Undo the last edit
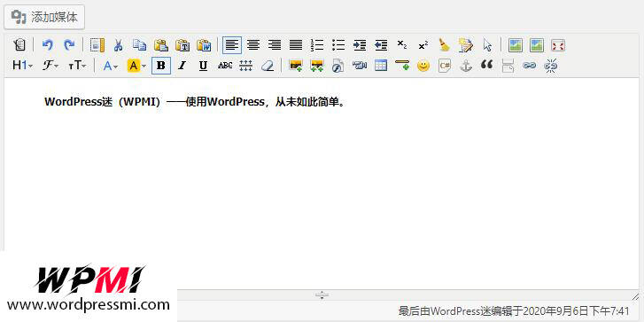The height and width of the screenshot is (322, 644). (x=48, y=45)
